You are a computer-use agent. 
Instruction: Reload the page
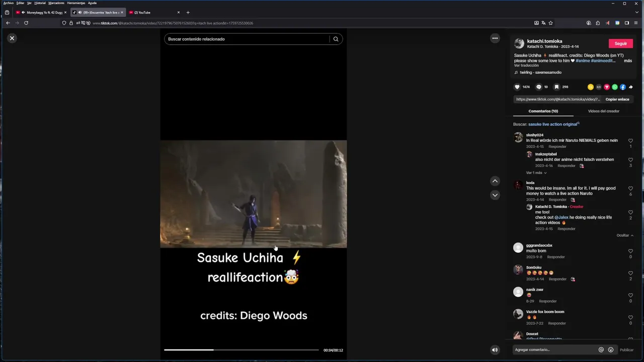(26, 23)
